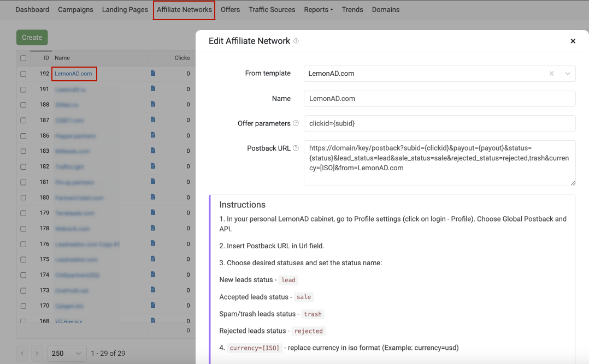Viewport: 589px width, 364px height.
Task: Go to previous page of networks
Action: click(22, 353)
